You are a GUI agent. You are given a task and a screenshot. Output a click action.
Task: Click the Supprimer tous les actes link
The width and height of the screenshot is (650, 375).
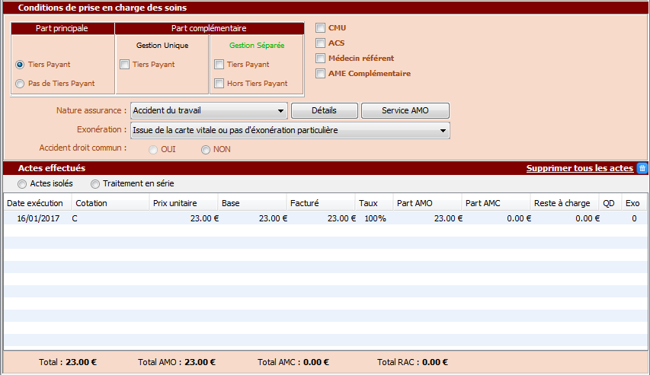click(x=580, y=168)
